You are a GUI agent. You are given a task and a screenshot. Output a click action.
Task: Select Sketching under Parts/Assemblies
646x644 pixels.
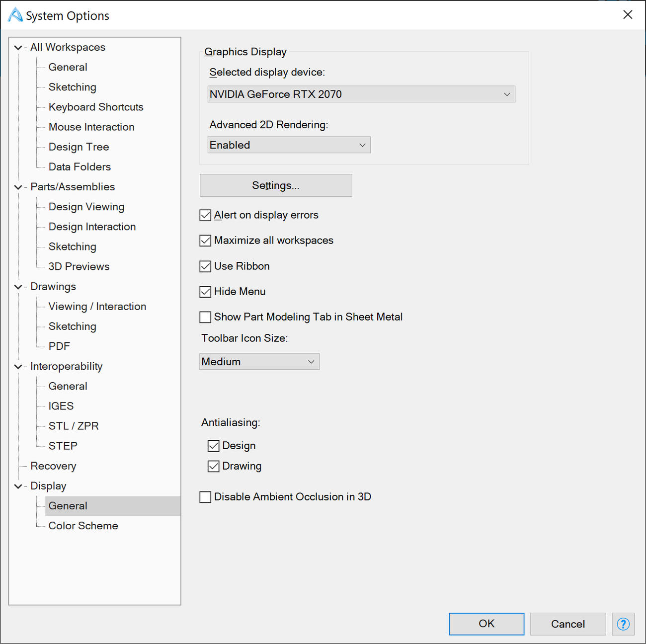(73, 246)
